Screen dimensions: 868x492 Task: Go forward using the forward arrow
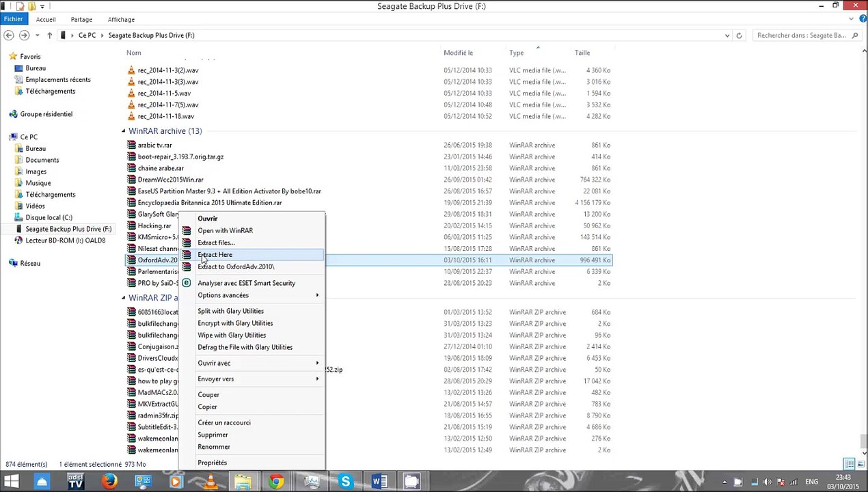click(25, 35)
